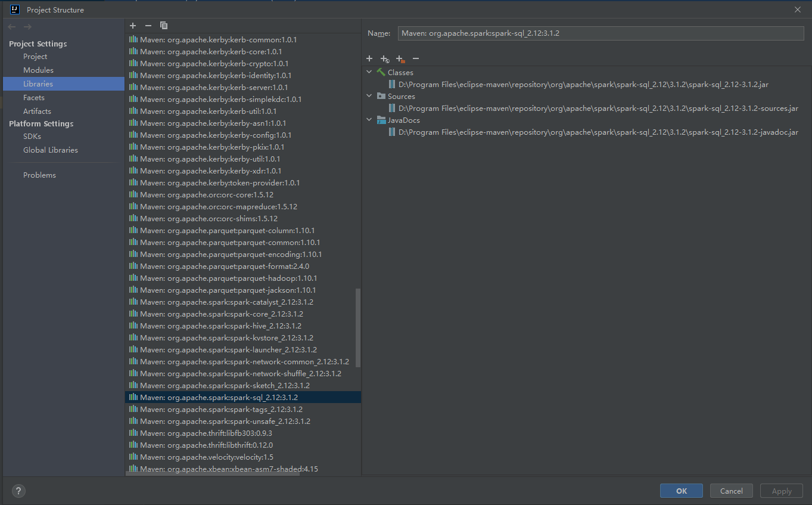Click library icon beside orc-core:1.5.12
Image resolution: width=812 pixels, height=505 pixels.
pos(133,194)
